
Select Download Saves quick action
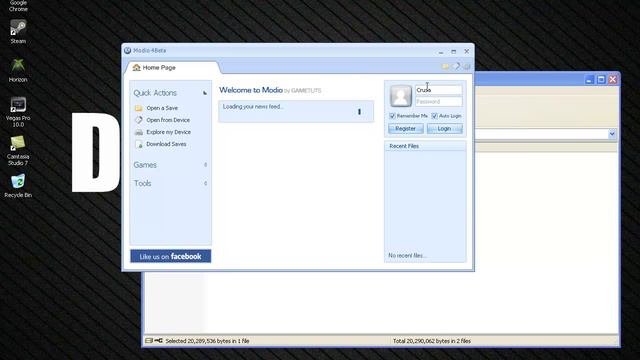click(166, 144)
